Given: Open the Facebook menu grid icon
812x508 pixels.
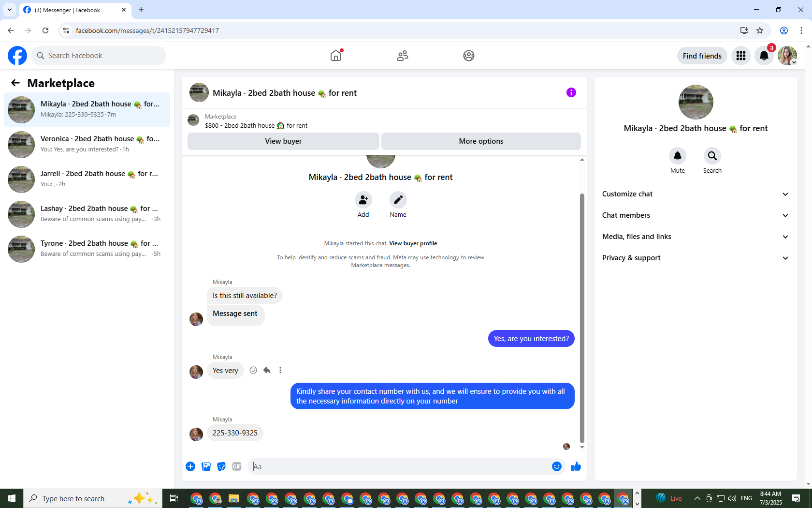Looking at the screenshot, I should tap(741, 56).
